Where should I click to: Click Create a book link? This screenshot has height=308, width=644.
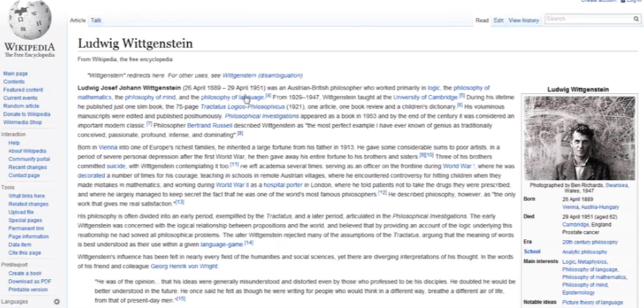click(25, 274)
